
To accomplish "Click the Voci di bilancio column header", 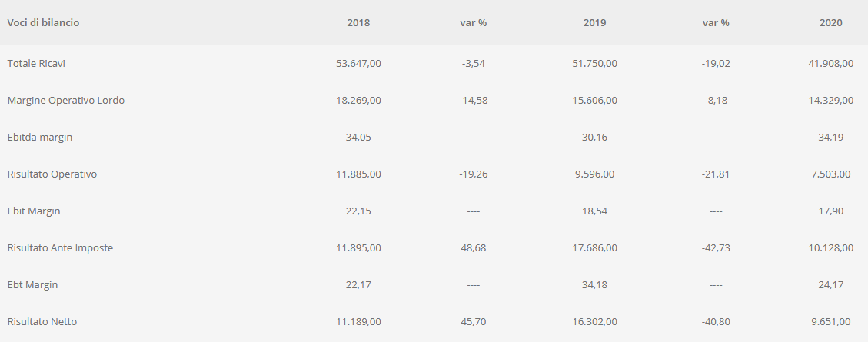I will click(43, 23).
